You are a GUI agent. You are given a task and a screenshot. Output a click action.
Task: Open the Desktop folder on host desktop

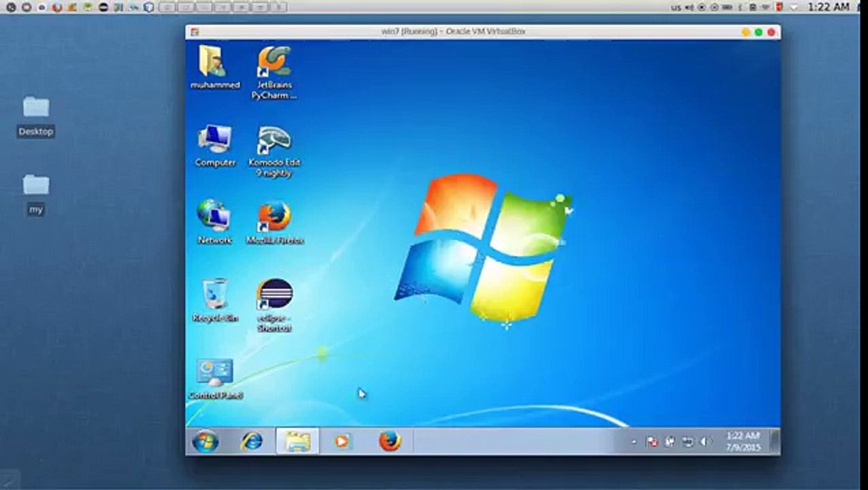[x=36, y=116]
